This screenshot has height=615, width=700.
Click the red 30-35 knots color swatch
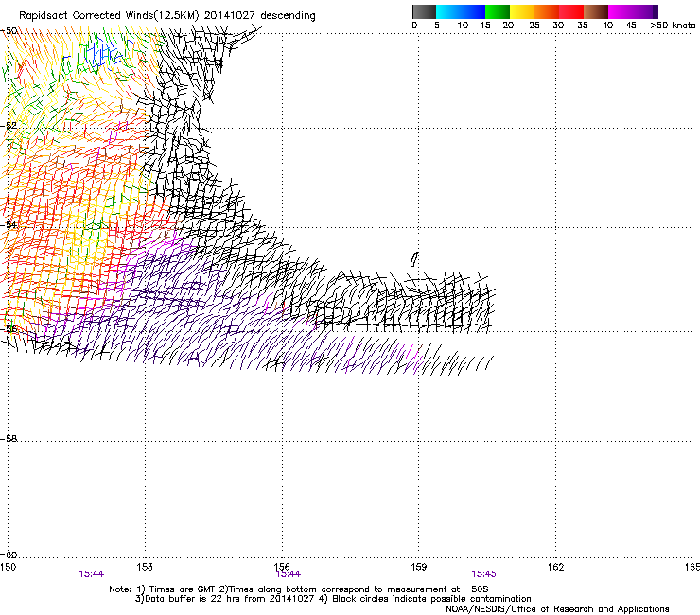point(571,11)
